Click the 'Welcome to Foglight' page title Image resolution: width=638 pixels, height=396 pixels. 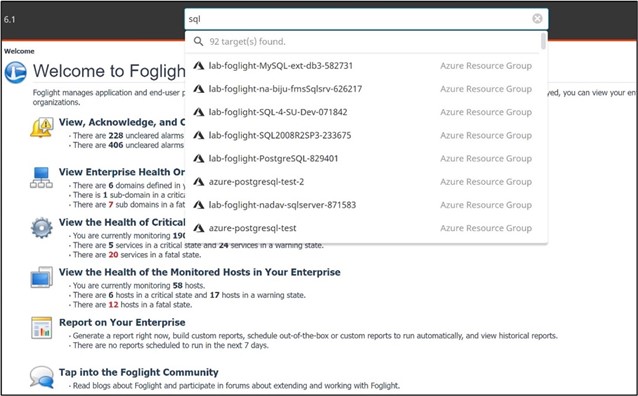coord(109,71)
